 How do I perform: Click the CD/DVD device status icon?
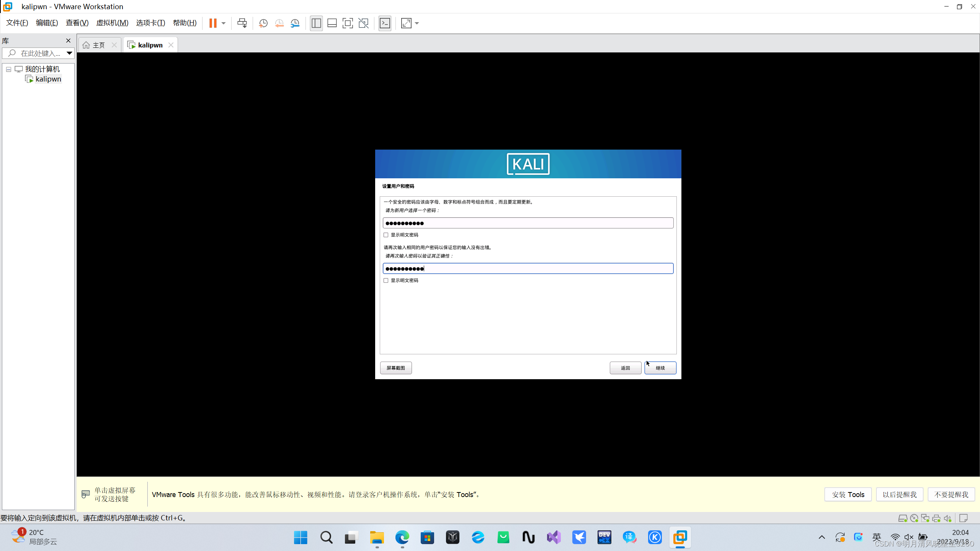coord(914,518)
